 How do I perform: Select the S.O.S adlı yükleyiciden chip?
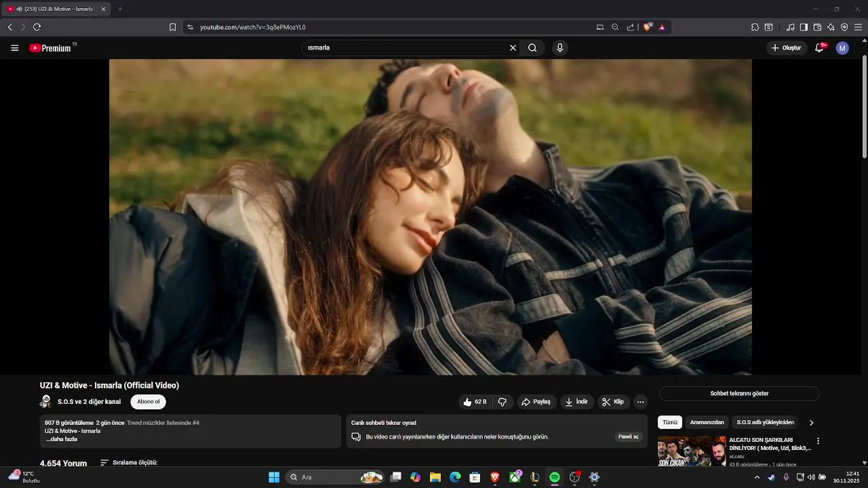tap(766, 422)
